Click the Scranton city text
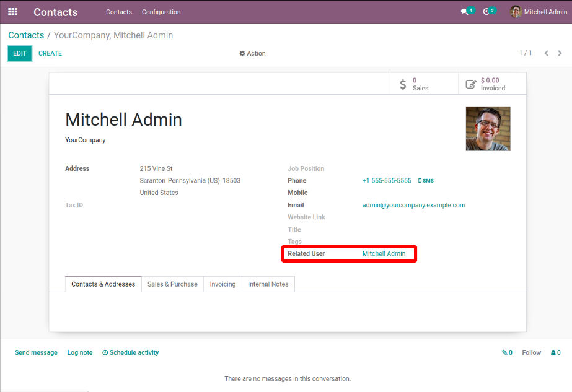This screenshot has height=392, width=572. 152,181
